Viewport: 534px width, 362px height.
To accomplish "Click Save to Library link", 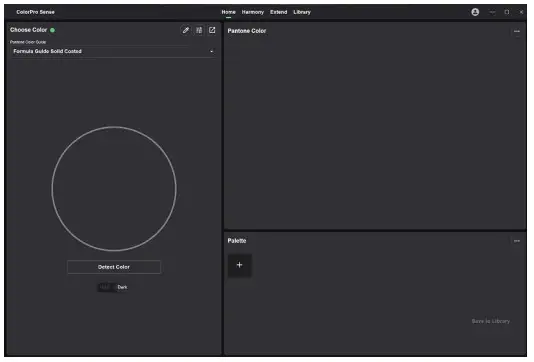I will (491, 321).
